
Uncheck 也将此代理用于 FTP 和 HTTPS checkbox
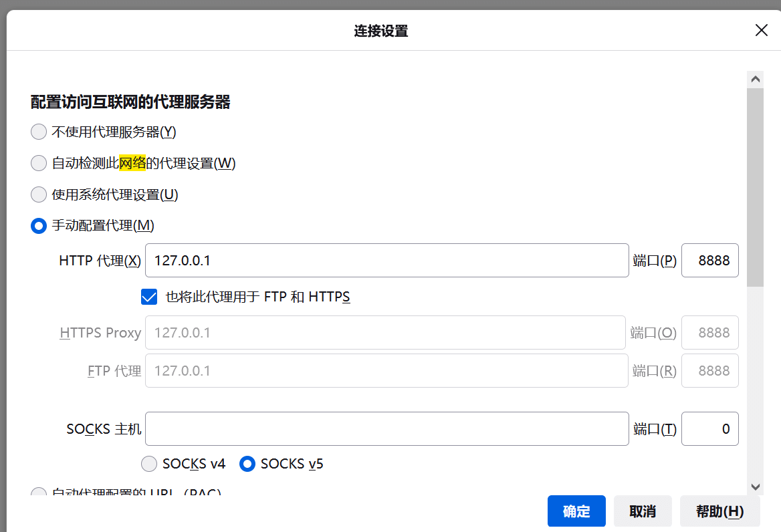pyautogui.click(x=149, y=297)
